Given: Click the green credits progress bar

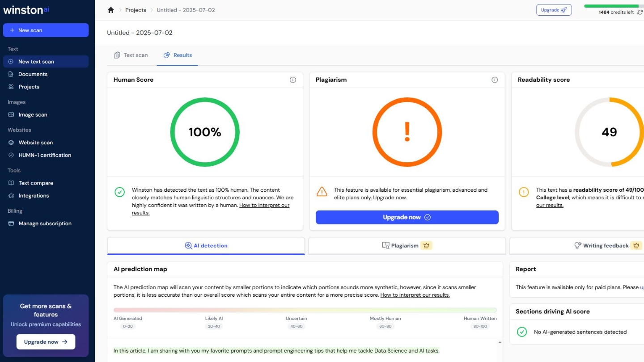Looking at the screenshot, I should click(x=614, y=6).
